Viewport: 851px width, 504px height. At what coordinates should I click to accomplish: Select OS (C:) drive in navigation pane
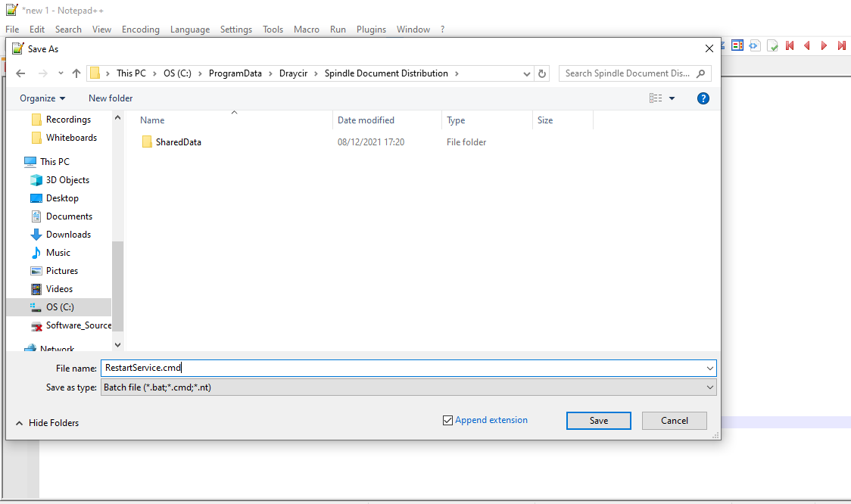point(58,307)
